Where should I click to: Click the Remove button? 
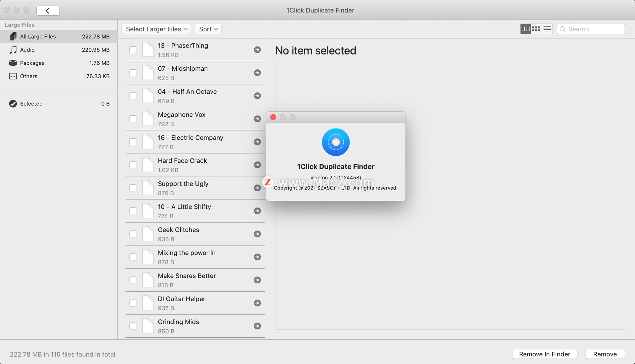(605, 354)
